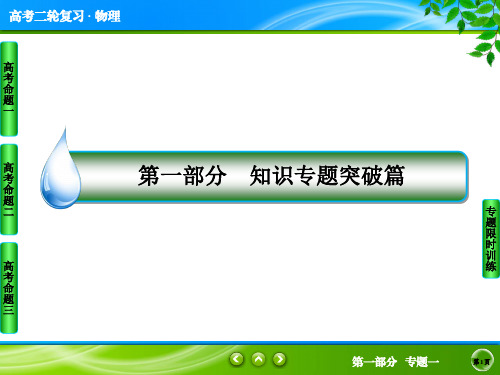Click the up arrow navigation button
The width and height of the screenshot is (500, 375).
[x=258, y=359]
